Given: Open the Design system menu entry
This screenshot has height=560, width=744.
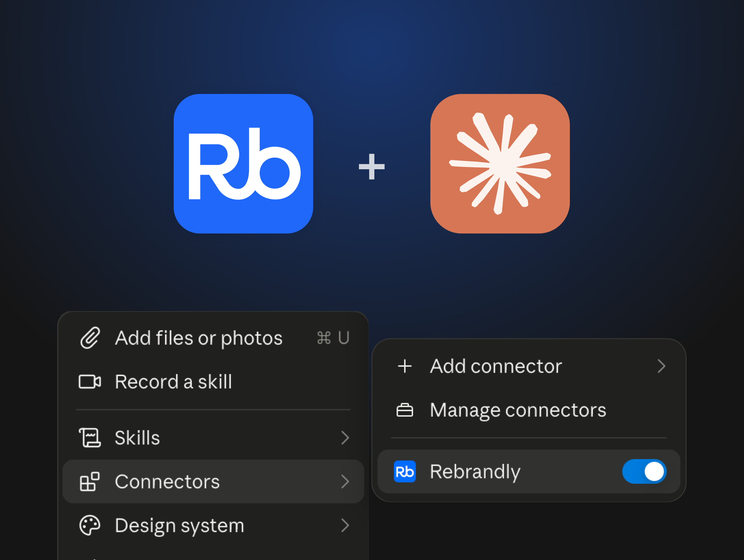Looking at the screenshot, I should (x=213, y=525).
